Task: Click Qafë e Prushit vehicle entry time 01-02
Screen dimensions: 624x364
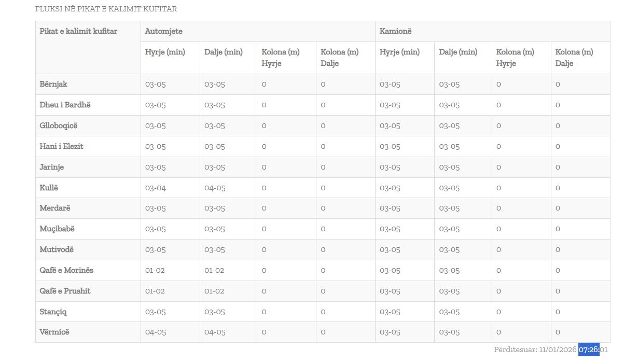Action: click(155, 291)
